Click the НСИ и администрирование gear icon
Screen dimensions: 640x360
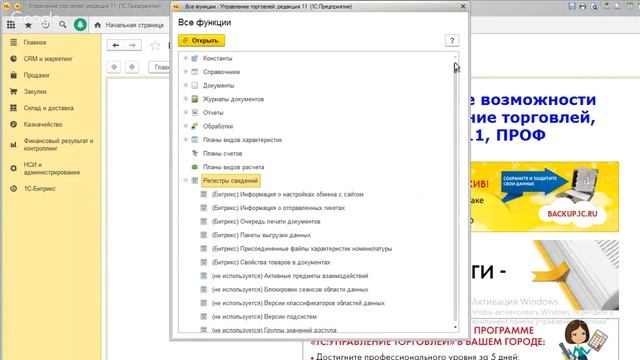pos(13,168)
